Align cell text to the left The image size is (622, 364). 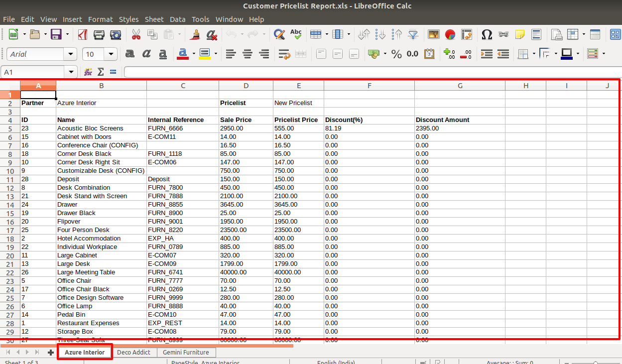(x=230, y=54)
